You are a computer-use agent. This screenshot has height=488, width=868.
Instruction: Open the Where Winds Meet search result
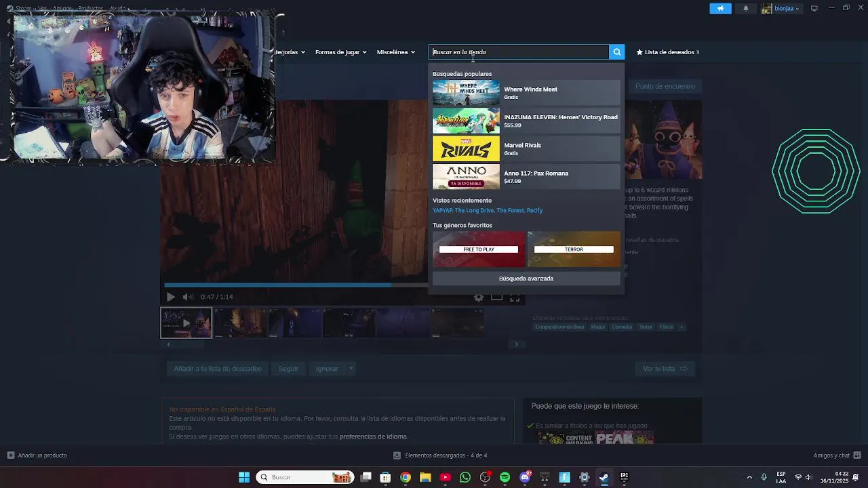(526, 93)
